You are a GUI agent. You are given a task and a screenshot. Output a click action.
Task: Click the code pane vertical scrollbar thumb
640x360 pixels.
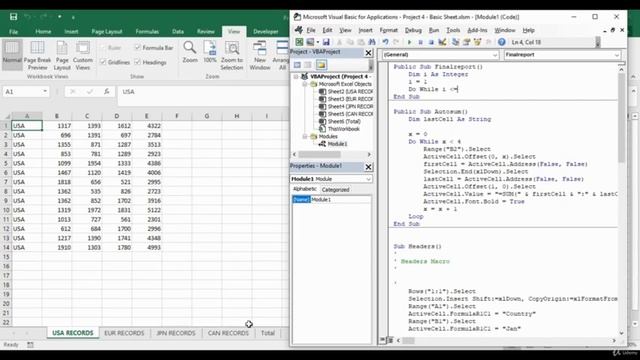click(621, 118)
